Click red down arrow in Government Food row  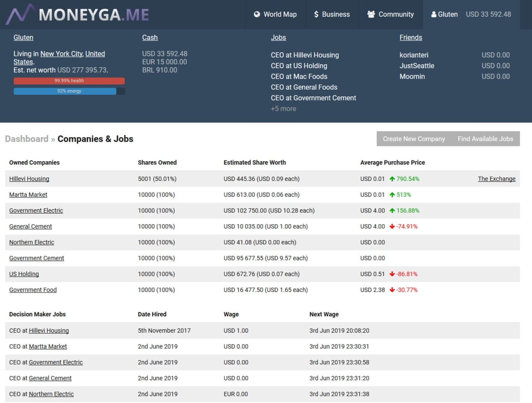coord(392,290)
